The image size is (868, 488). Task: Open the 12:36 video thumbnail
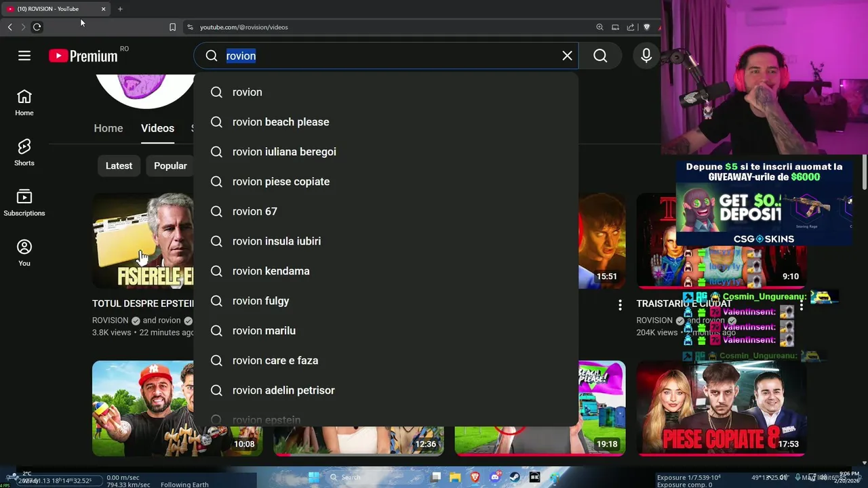point(359,441)
